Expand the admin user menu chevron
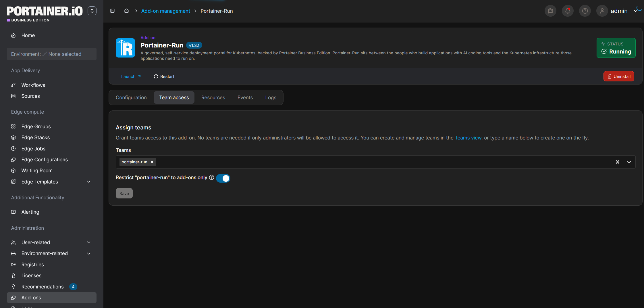This screenshot has width=644, height=308. point(636,11)
